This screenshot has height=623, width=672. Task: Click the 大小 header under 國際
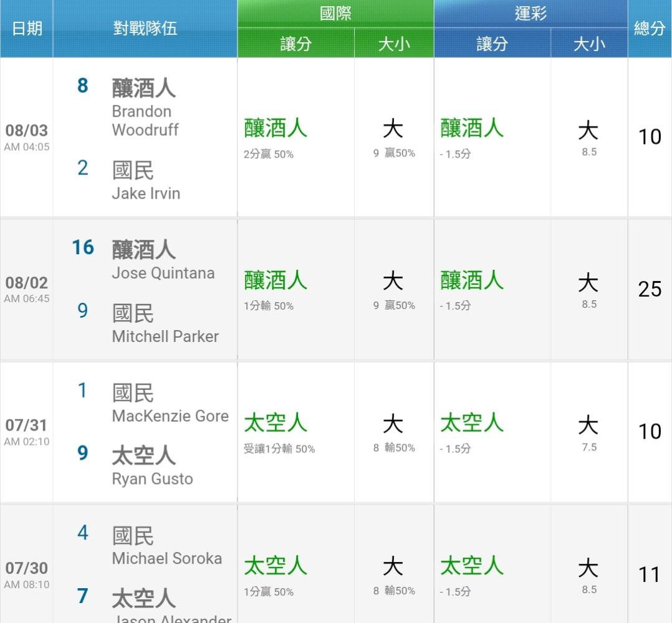(394, 43)
